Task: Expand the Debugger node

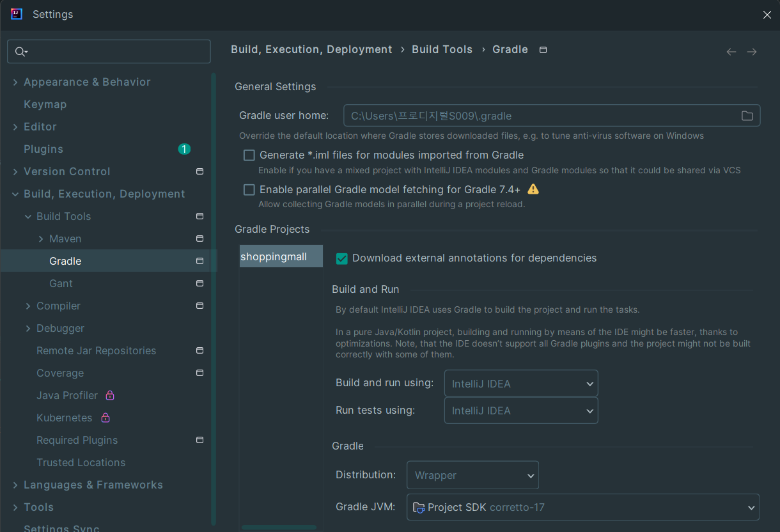Action: click(28, 328)
